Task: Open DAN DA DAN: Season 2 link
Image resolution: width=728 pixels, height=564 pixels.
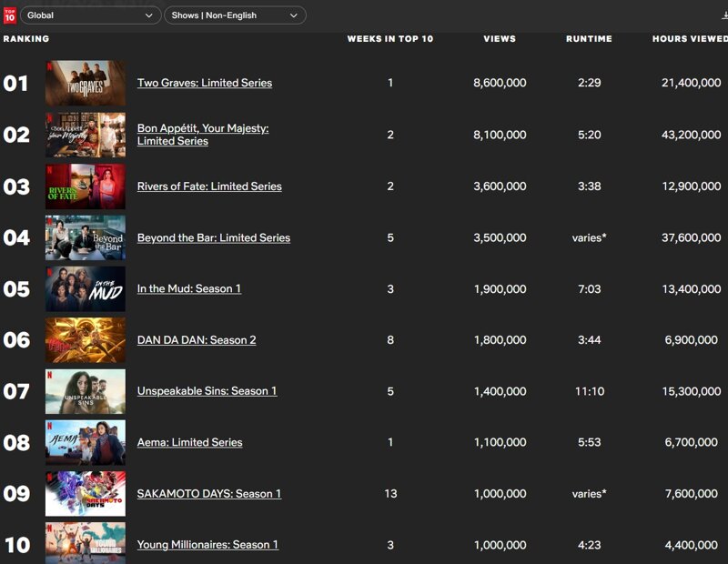Action: click(x=197, y=340)
